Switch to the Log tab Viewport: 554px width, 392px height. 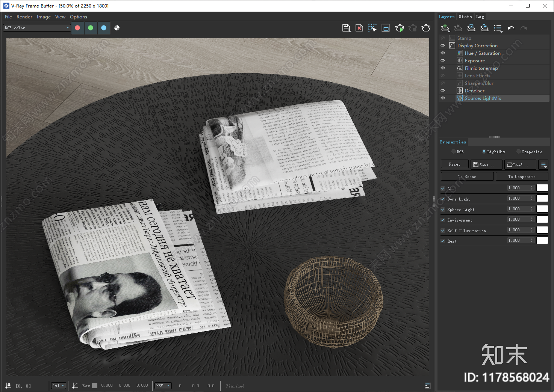point(480,17)
